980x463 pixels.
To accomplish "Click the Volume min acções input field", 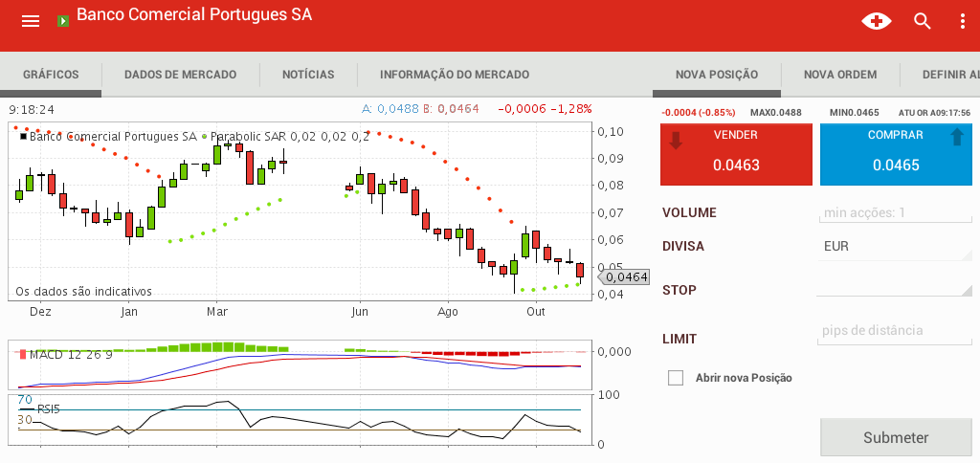I will tap(894, 212).
